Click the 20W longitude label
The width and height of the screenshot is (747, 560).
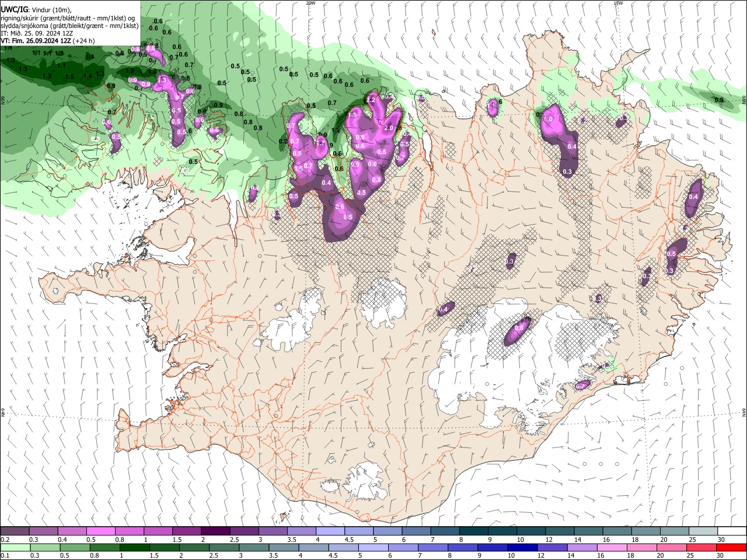310,3
